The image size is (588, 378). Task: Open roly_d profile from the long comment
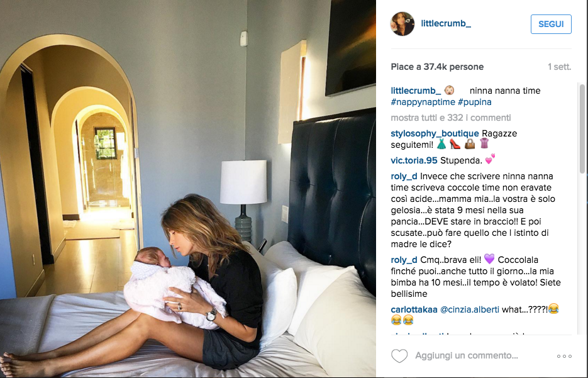[x=404, y=176]
